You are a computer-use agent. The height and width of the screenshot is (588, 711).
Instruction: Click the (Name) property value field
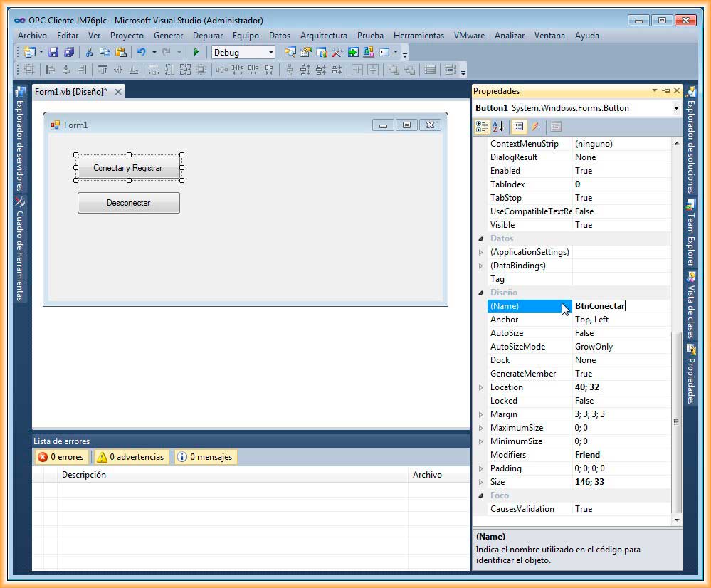click(x=621, y=306)
